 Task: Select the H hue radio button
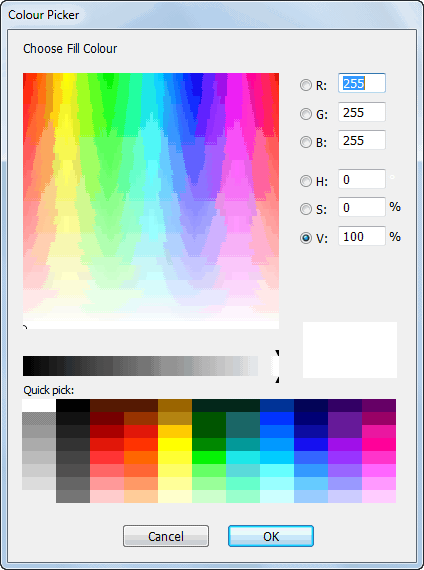point(306,181)
